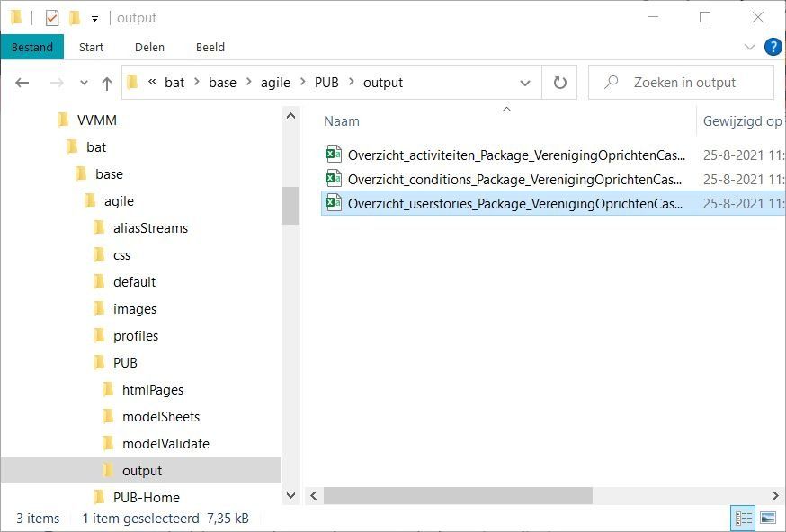This screenshot has width=786, height=532.
Task: Select the PUB folder in navigation tree
Action: point(125,363)
